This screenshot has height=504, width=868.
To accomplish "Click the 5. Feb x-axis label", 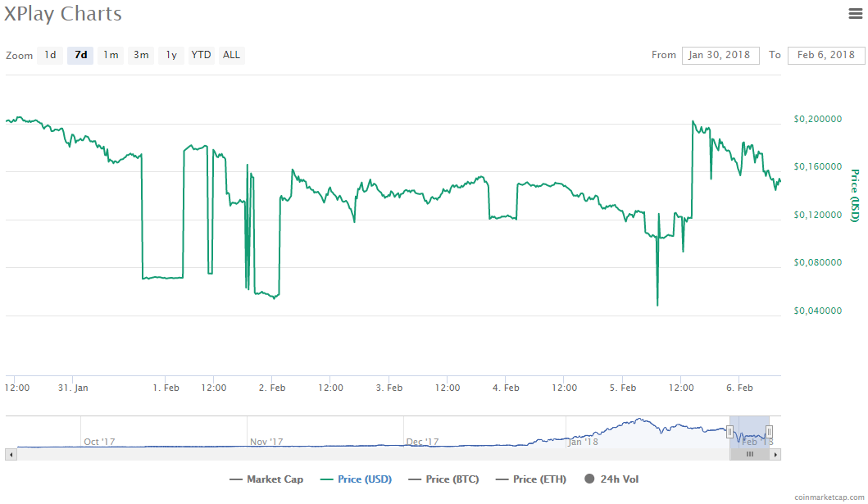I will click(623, 388).
